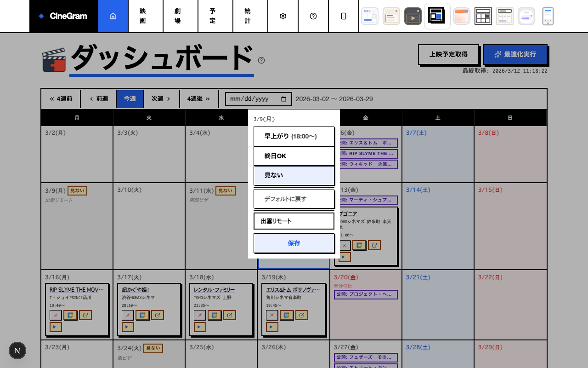
Task: Click the help question-mark icon in the navbar
Action: click(313, 16)
